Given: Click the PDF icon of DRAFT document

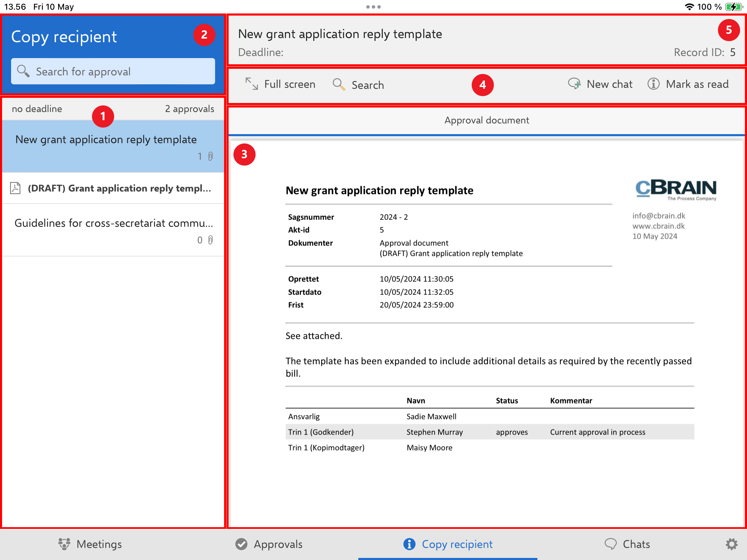Looking at the screenshot, I should 15,188.
